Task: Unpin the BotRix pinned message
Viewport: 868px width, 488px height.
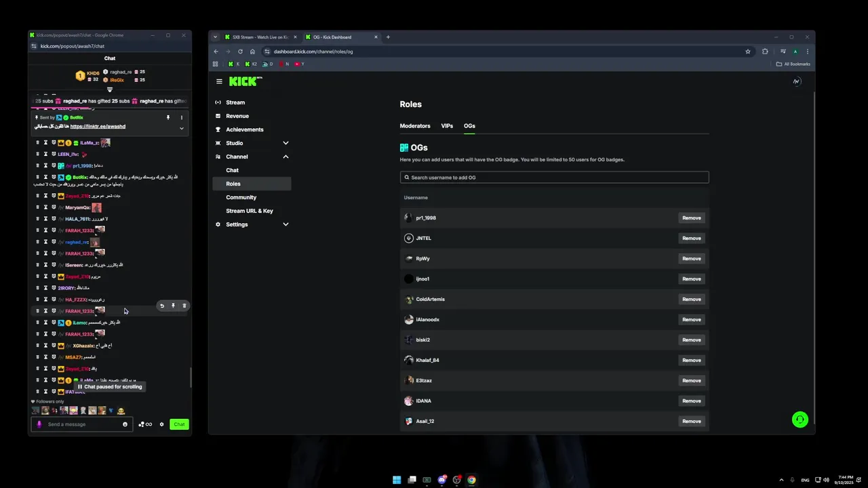Action: tap(168, 117)
